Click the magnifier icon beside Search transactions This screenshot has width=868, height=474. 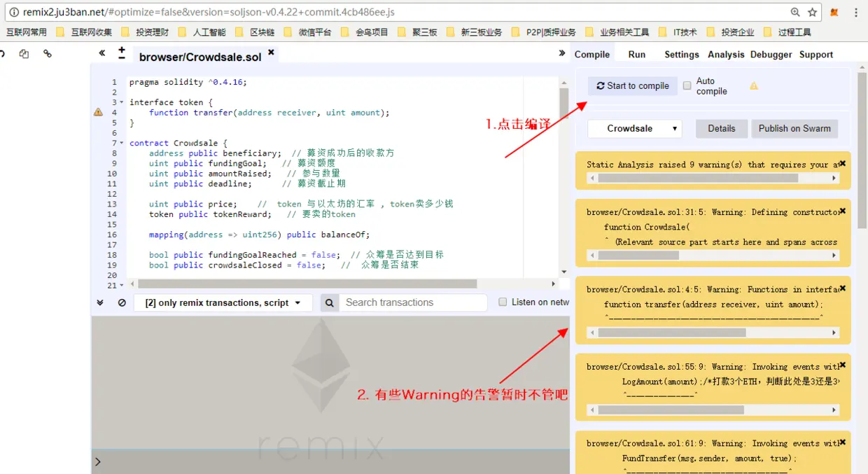click(330, 302)
